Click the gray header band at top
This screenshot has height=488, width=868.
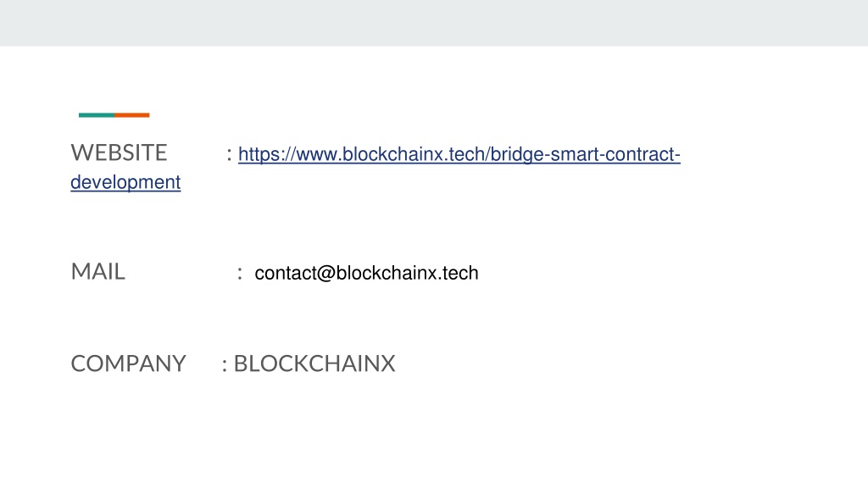click(434, 23)
